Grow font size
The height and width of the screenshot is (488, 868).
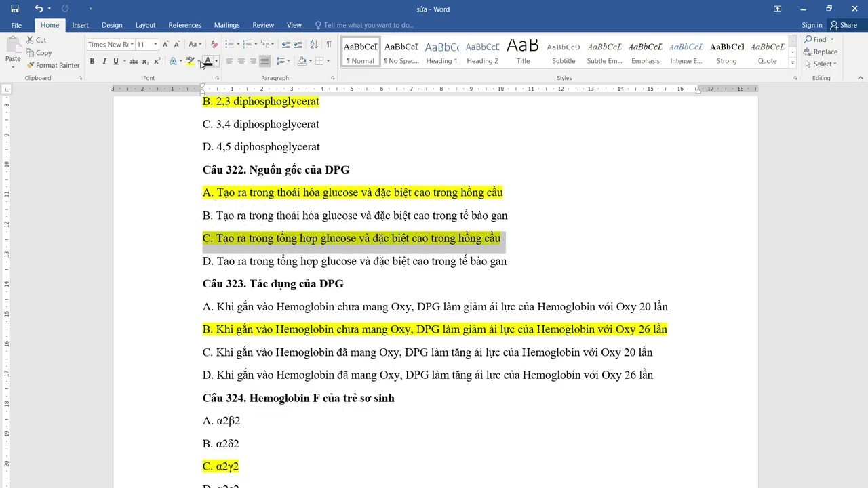(165, 44)
